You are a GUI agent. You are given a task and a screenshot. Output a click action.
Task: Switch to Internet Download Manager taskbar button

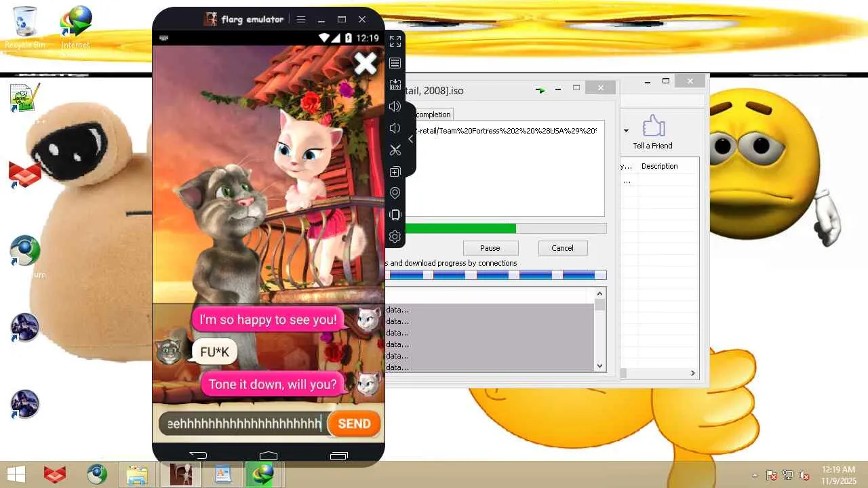[264, 474]
